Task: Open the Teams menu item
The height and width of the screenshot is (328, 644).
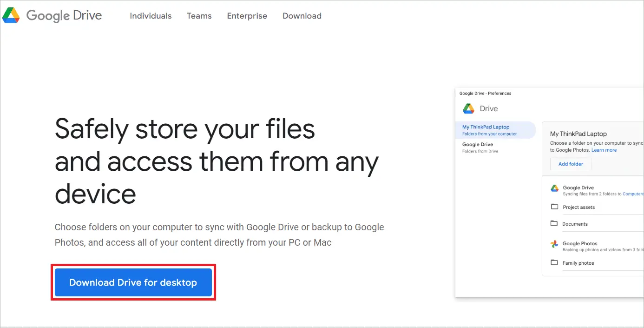Action: [x=199, y=15]
